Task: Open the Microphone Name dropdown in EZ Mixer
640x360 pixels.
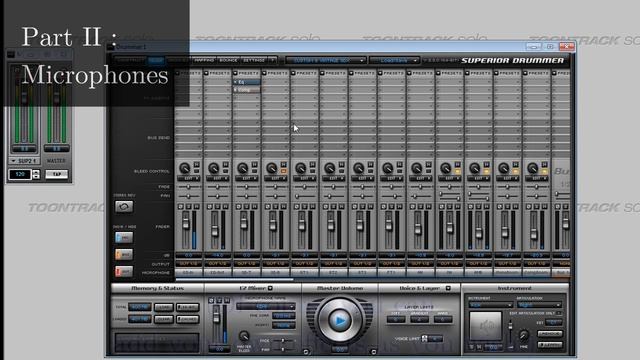Action: (x=266, y=306)
